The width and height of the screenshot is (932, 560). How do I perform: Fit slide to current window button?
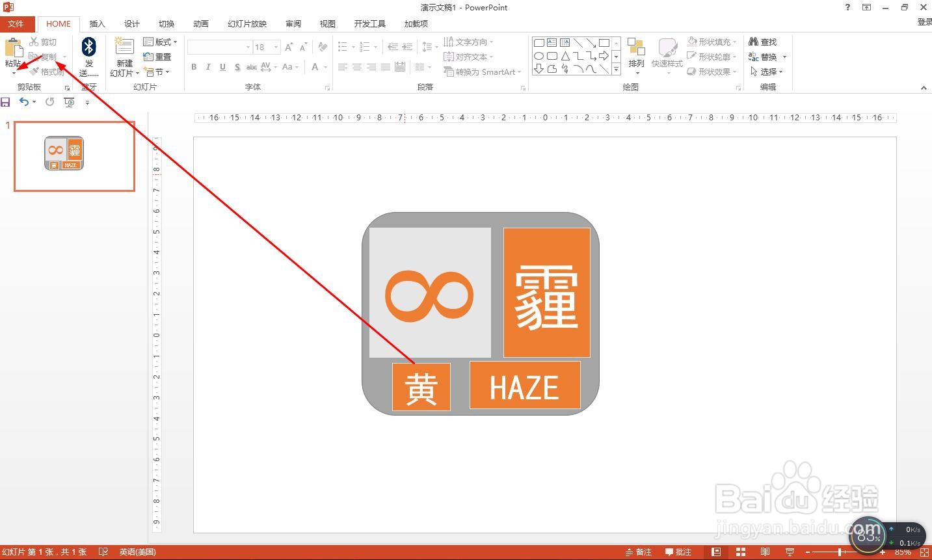pos(924,552)
